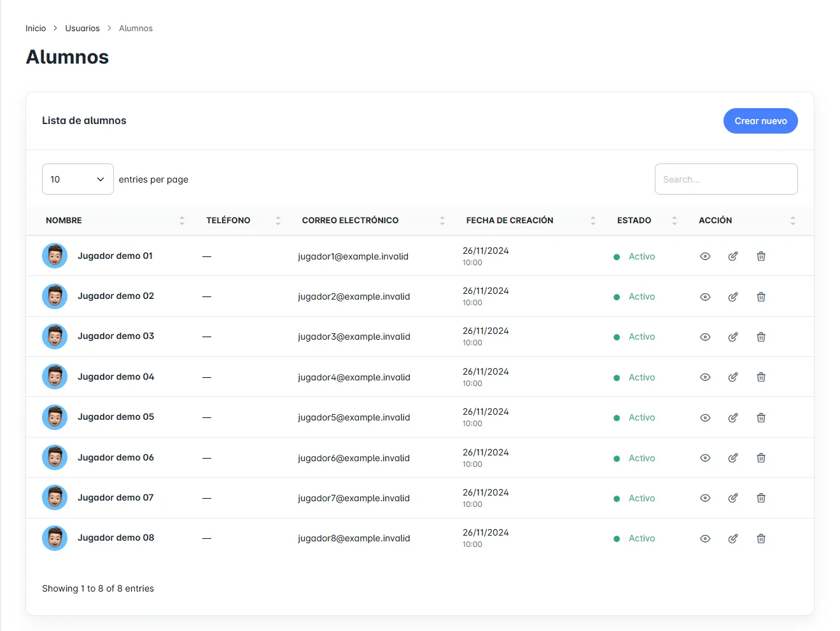Navigate to Usuarios in the breadcrumb
Screen dimensions: 840x631
[82, 28]
